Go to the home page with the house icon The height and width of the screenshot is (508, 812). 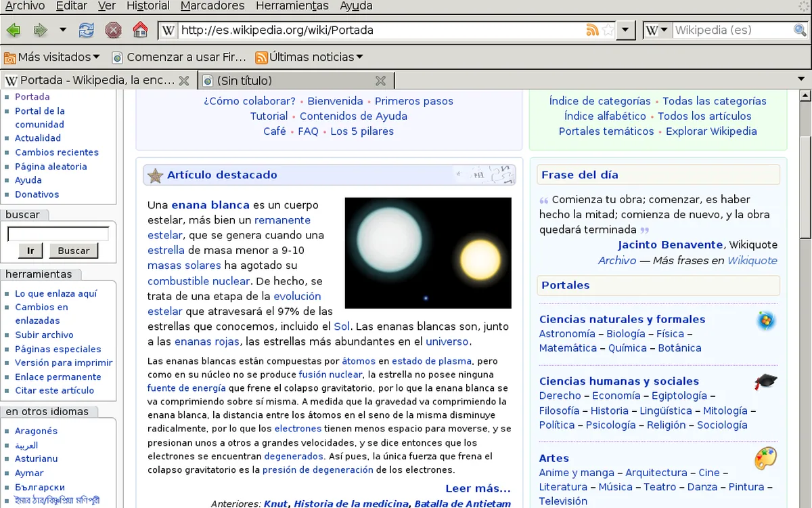140,30
